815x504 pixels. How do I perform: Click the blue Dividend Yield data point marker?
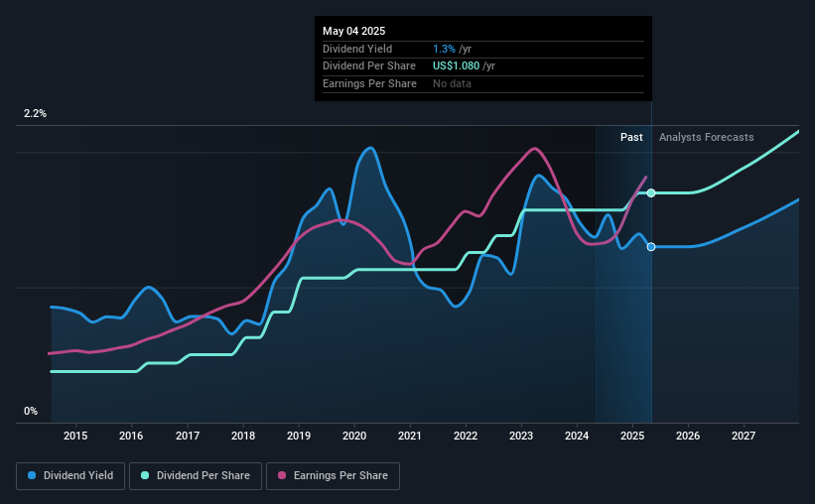[651, 247]
